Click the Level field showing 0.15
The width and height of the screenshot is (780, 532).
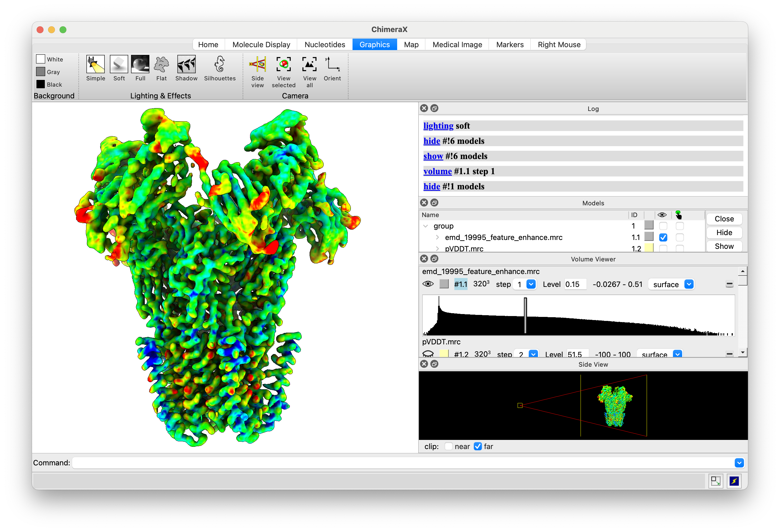575,285
